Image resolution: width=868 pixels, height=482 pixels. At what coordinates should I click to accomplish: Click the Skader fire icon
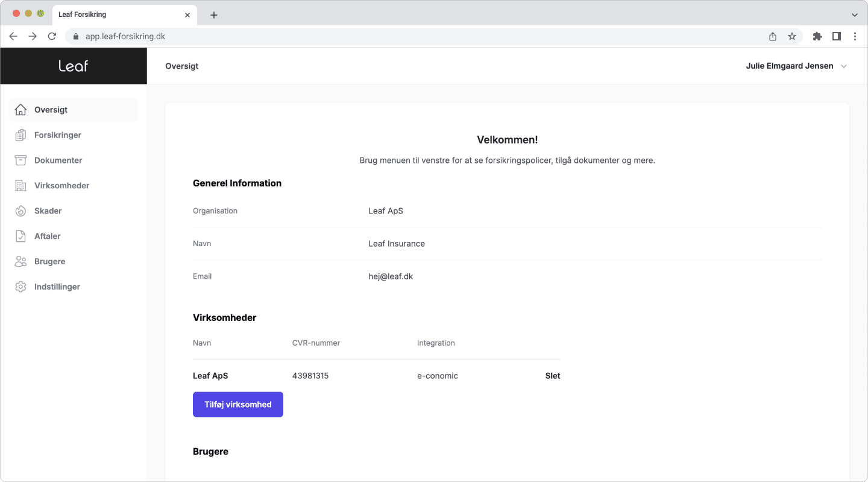tap(20, 211)
